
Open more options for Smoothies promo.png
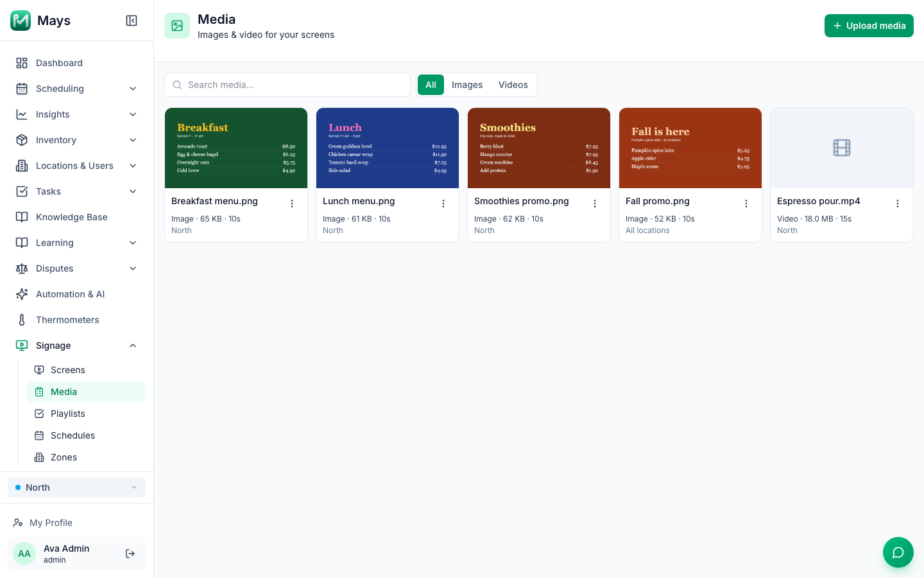tap(595, 204)
